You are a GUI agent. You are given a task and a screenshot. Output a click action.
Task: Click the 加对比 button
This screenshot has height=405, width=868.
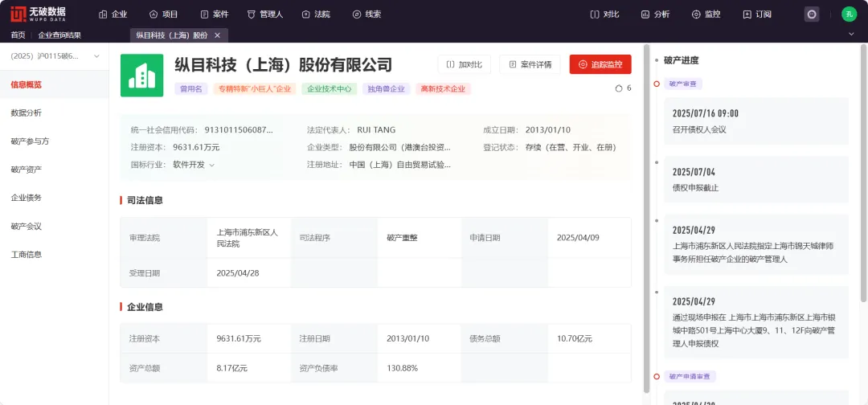(464, 64)
